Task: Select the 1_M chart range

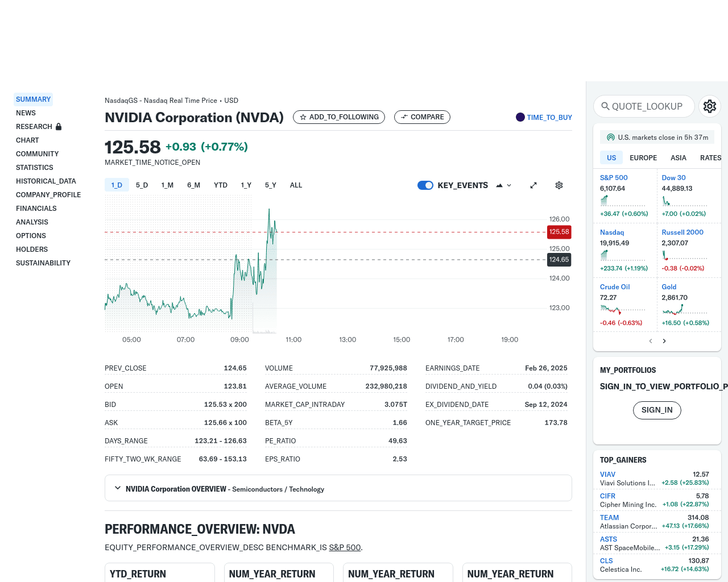Action: 167,185
